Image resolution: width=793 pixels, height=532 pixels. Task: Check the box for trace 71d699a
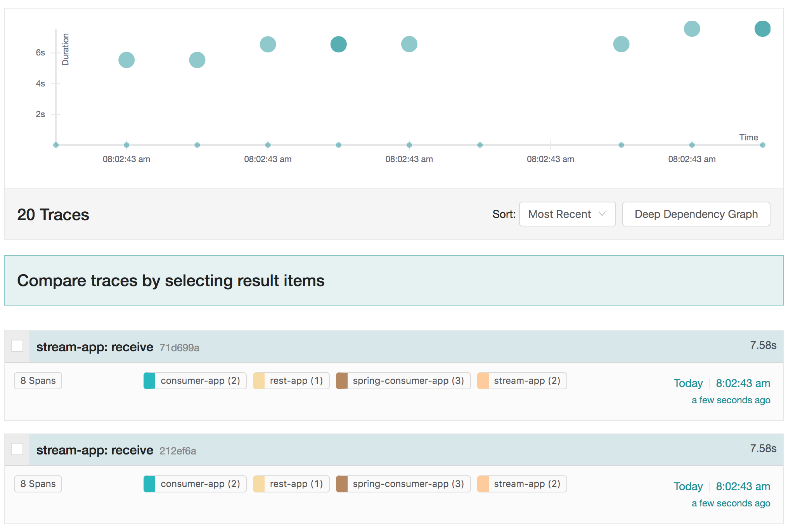pyautogui.click(x=17, y=346)
